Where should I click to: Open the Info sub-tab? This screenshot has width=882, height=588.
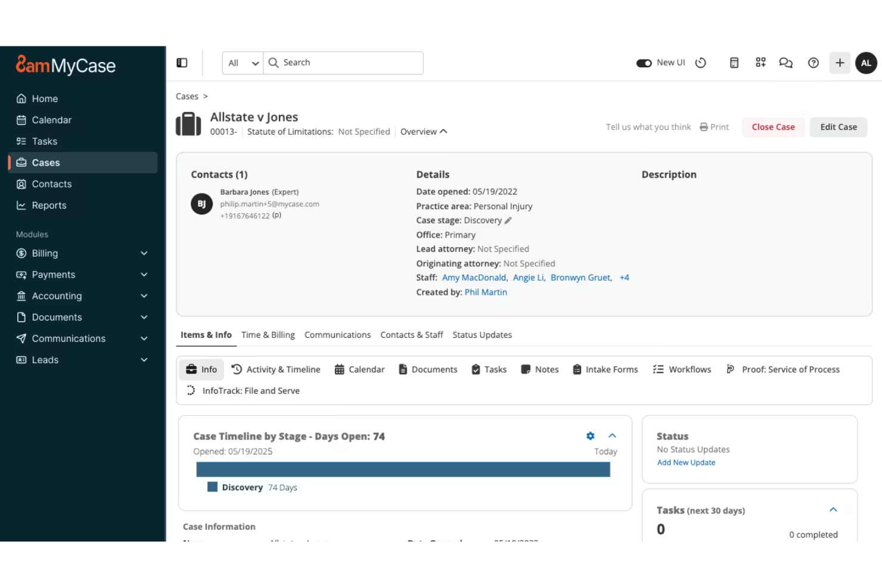201,369
